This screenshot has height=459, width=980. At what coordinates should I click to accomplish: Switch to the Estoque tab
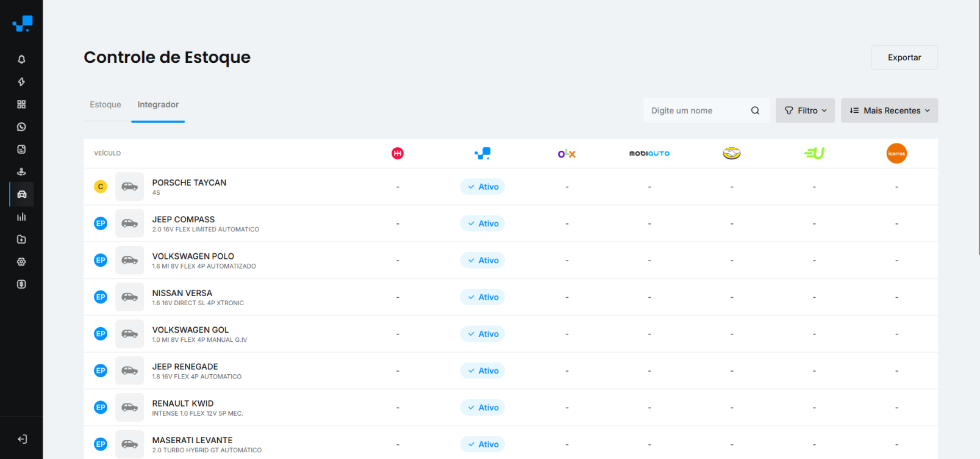click(106, 104)
